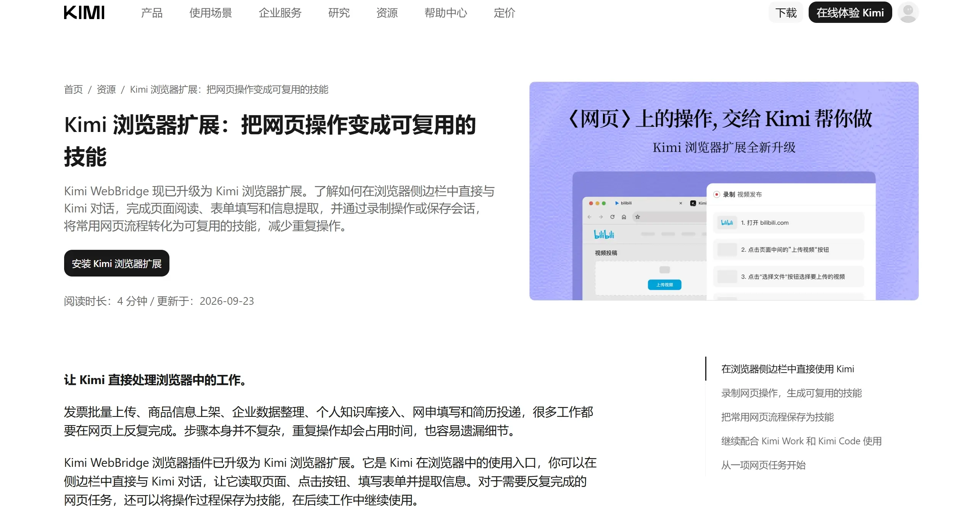Click the breadcrumb current page title

(229, 89)
